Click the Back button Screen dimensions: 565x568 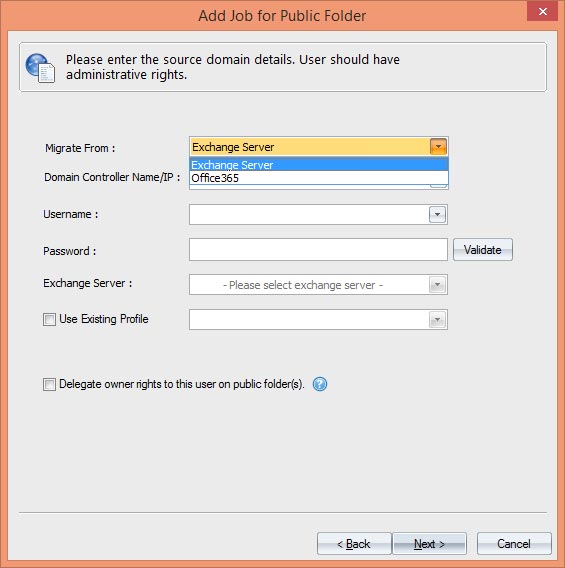[354, 543]
